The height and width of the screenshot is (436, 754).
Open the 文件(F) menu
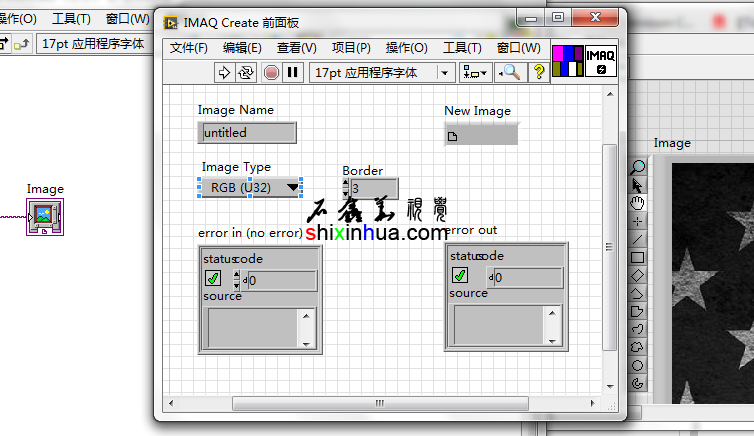pyautogui.click(x=189, y=48)
